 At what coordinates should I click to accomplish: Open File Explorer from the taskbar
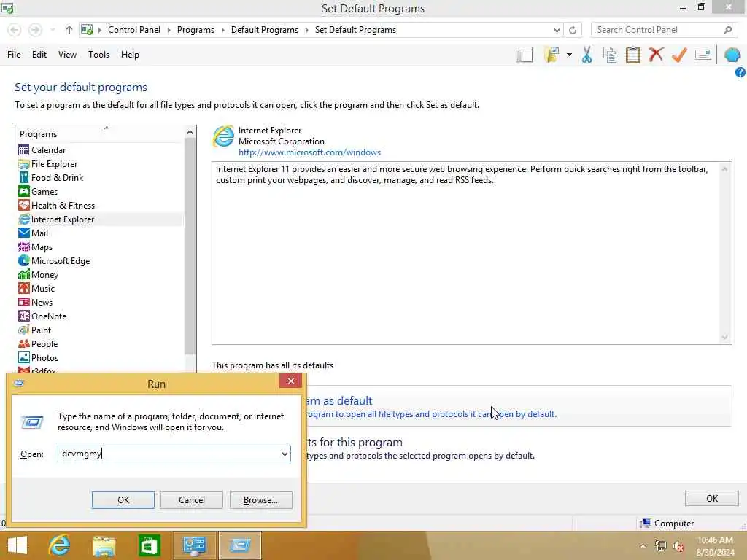coord(104,545)
